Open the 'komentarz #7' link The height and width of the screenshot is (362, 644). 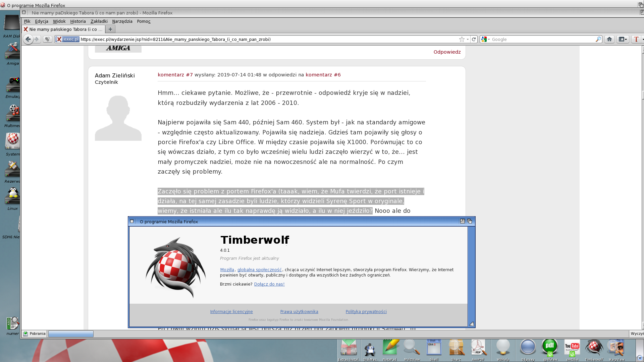(175, 75)
